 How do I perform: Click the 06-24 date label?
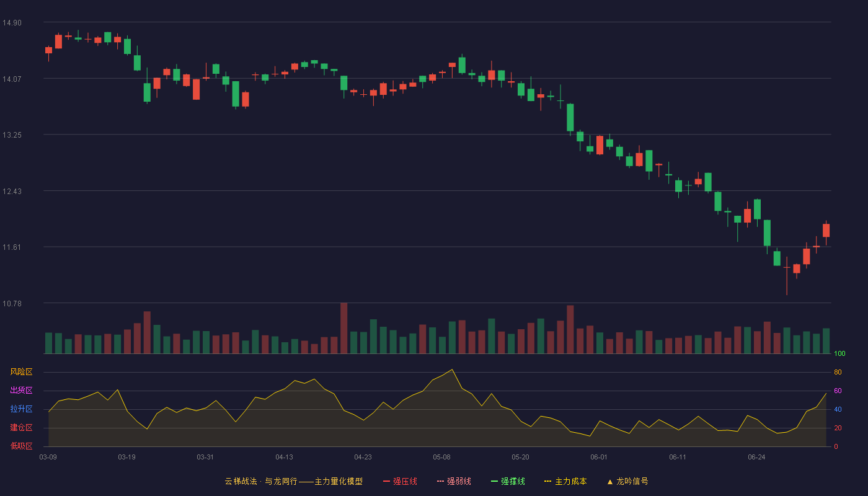756,457
